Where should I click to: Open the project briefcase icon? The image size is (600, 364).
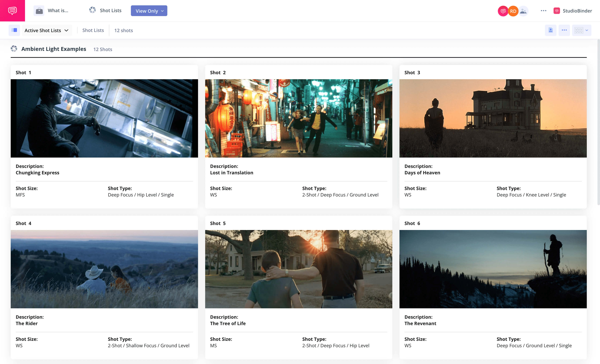point(39,11)
